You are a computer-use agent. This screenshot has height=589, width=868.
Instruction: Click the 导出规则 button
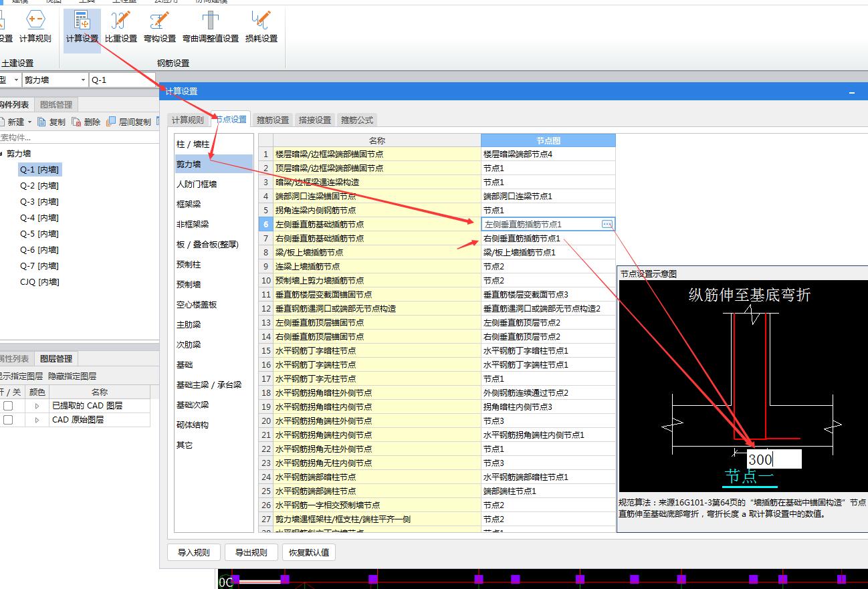(x=251, y=552)
